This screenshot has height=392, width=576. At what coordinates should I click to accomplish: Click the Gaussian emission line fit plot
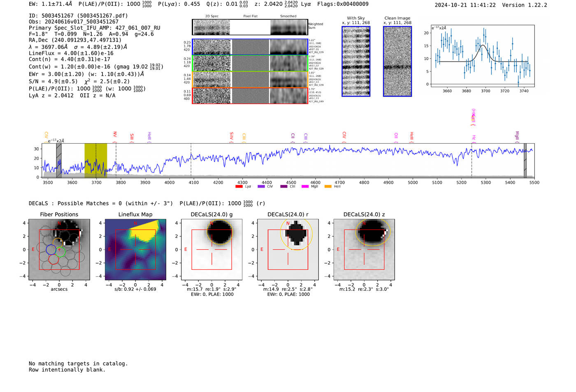pos(482,56)
